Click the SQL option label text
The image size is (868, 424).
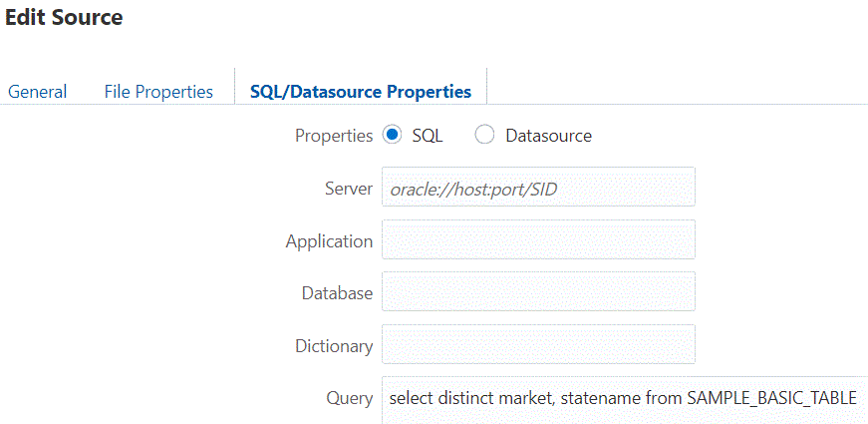[x=428, y=136]
